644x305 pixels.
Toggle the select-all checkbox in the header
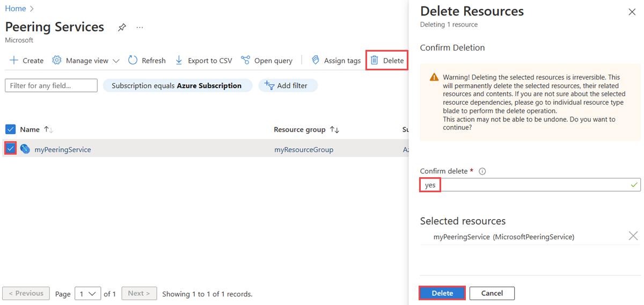coord(10,129)
